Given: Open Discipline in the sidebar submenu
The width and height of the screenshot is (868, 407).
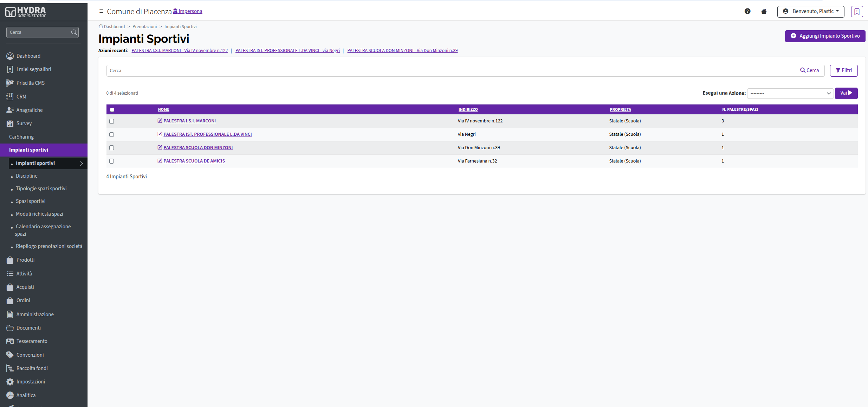Looking at the screenshot, I should tap(27, 176).
